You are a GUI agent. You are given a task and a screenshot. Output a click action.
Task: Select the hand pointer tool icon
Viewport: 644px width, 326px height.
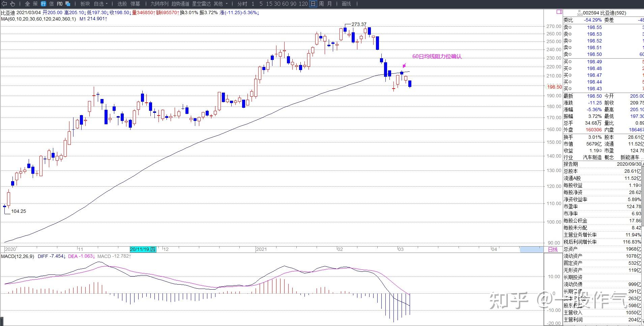coord(12,4)
